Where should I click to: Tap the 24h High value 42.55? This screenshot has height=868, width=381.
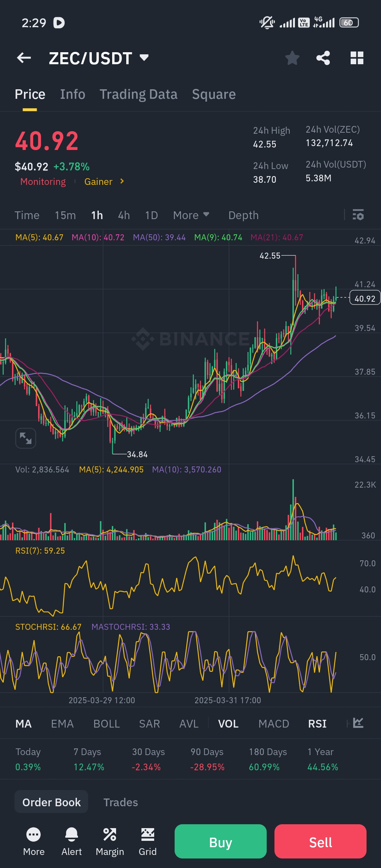(x=265, y=144)
